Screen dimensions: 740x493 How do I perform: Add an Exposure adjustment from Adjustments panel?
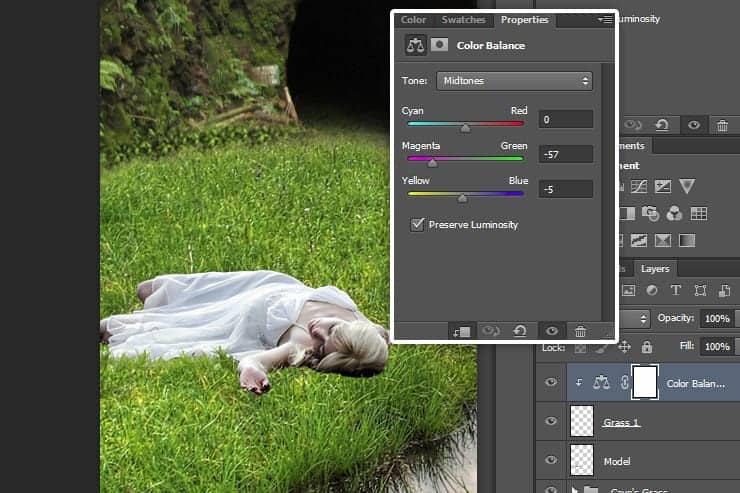[663, 186]
